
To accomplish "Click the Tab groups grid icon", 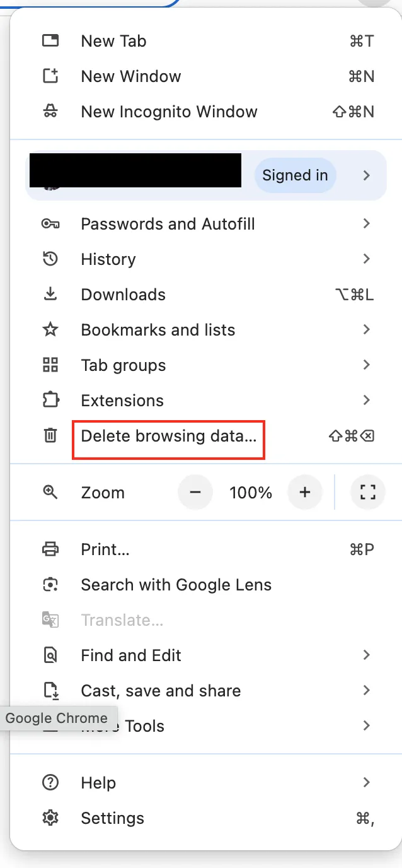I will click(50, 365).
